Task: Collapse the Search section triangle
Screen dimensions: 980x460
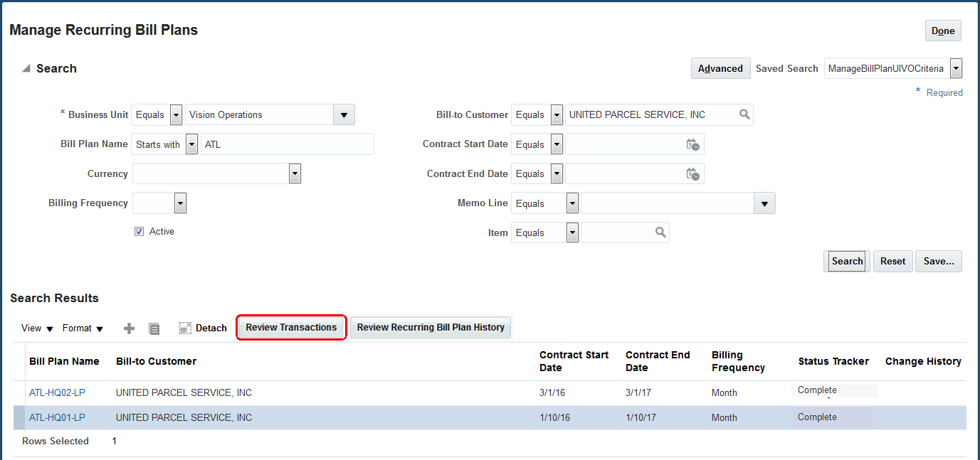Action: [x=26, y=69]
